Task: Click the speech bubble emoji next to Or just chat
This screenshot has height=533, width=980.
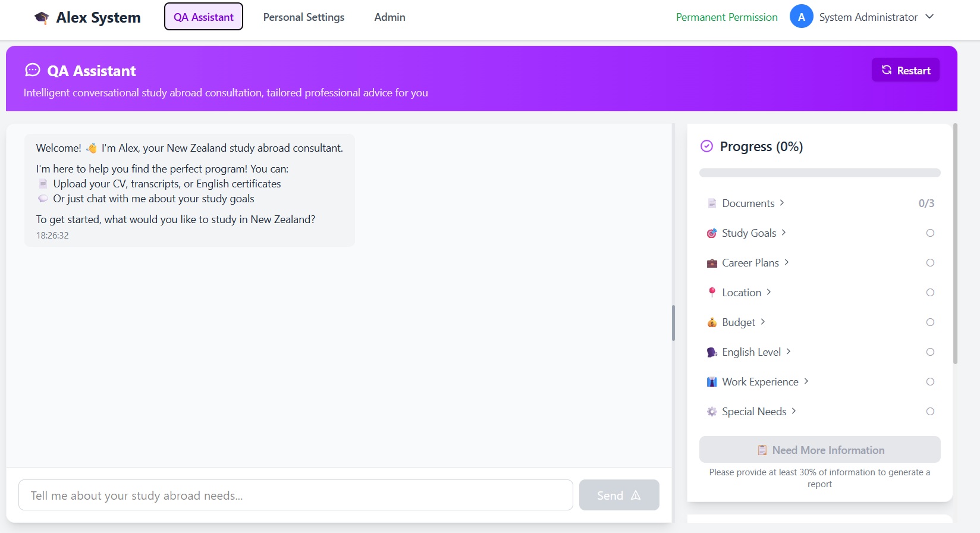Action: point(43,199)
